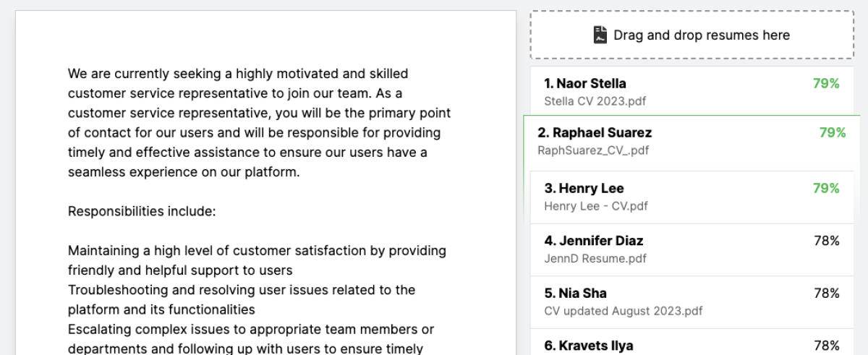This screenshot has width=868, height=355.
Task: Click Kravets Ilya's 78% match score
Action: tap(827, 346)
